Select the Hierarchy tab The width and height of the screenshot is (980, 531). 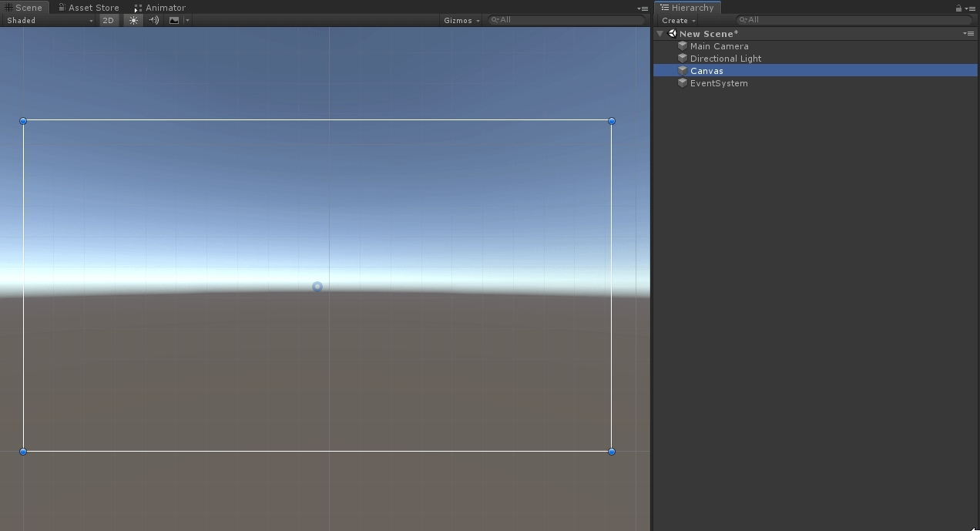pyautogui.click(x=687, y=8)
